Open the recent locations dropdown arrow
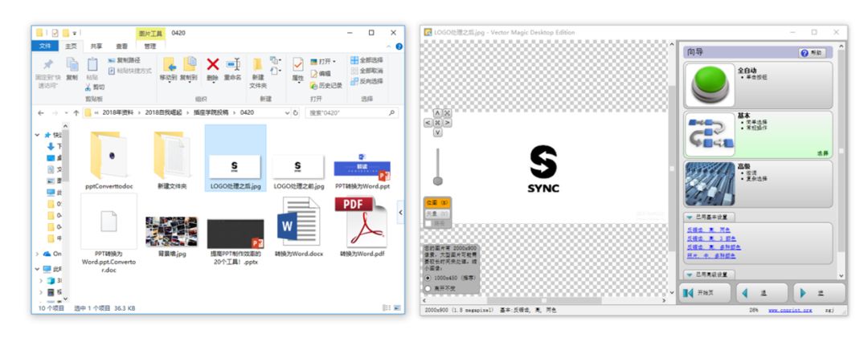The height and width of the screenshot is (354, 868). (x=66, y=113)
